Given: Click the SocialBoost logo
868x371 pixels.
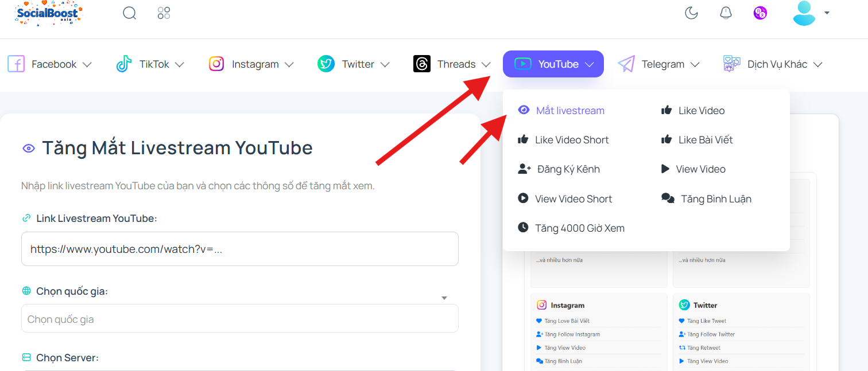Looking at the screenshot, I should coord(48,13).
